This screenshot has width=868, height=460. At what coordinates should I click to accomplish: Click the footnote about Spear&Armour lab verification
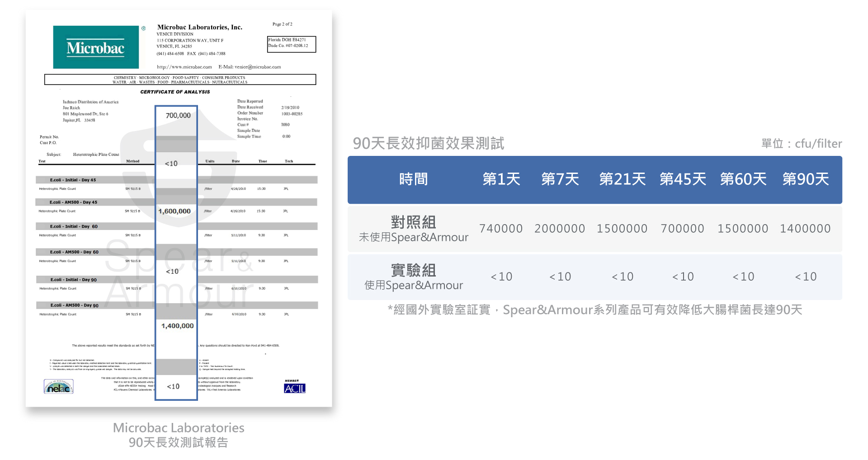tap(595, 310)
